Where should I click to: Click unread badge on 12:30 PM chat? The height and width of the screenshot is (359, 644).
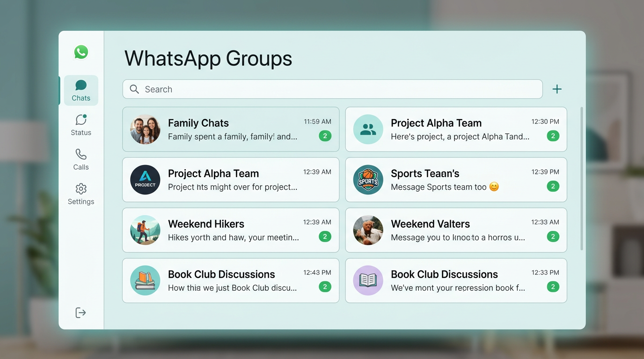553,136
